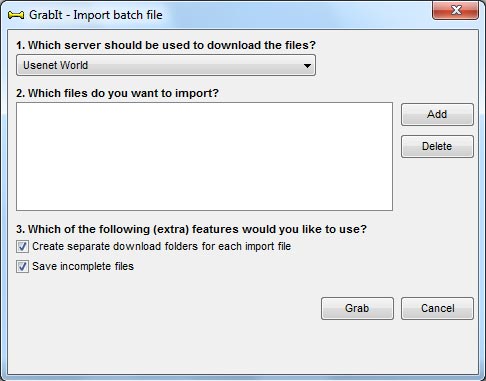Cancel the batch import
Screen dimensions: 486x381
pyautogui.click(x=437, y=308)
